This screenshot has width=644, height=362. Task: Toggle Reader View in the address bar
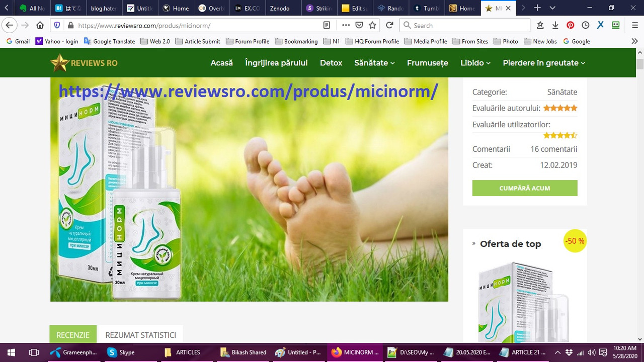(327, 25)
